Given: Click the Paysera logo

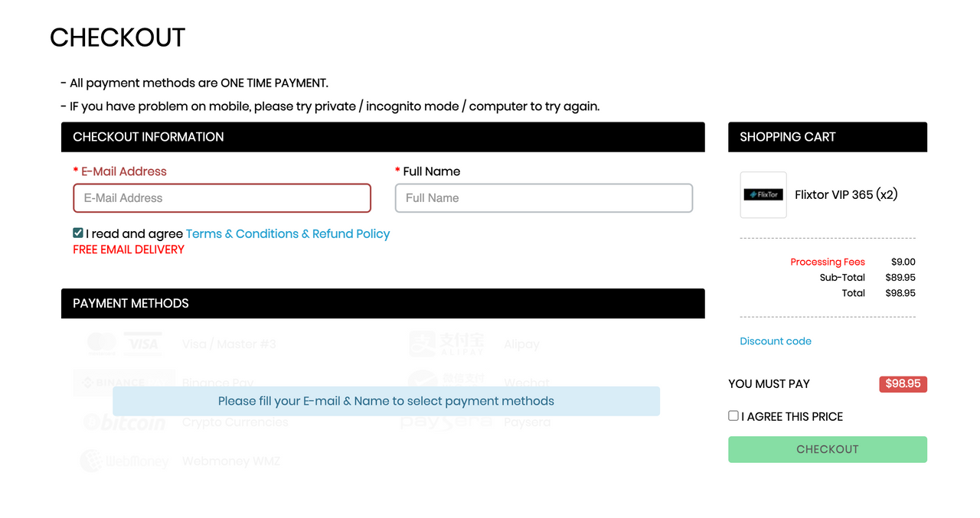Looking at the screenshot, I should [x=447, y=422].
